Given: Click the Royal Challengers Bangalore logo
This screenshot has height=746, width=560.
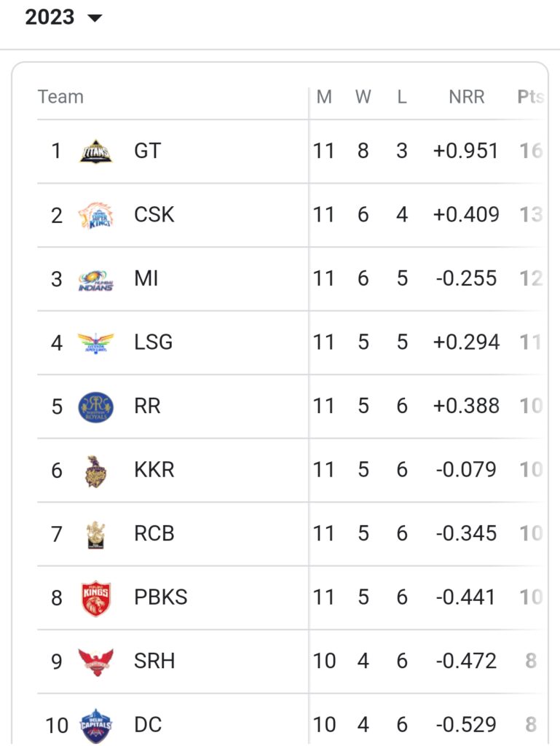Looking at the screenshot, I should [95, 535].
